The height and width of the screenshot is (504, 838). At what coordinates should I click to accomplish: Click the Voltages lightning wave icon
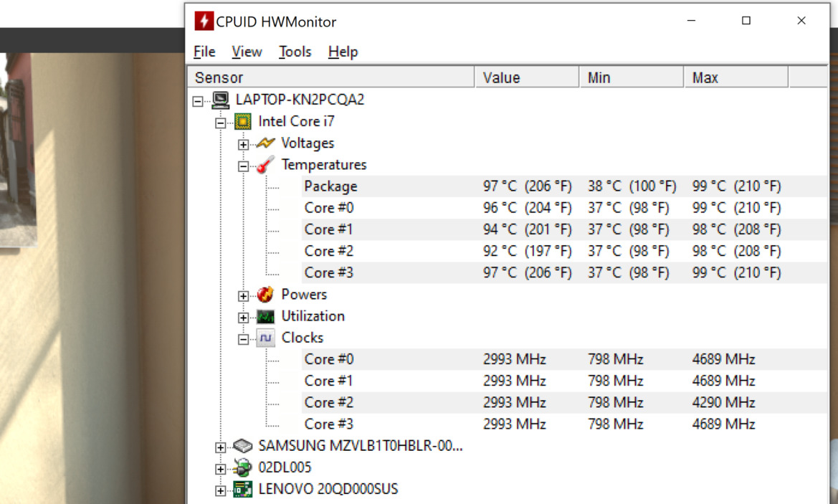pos(265,143)
